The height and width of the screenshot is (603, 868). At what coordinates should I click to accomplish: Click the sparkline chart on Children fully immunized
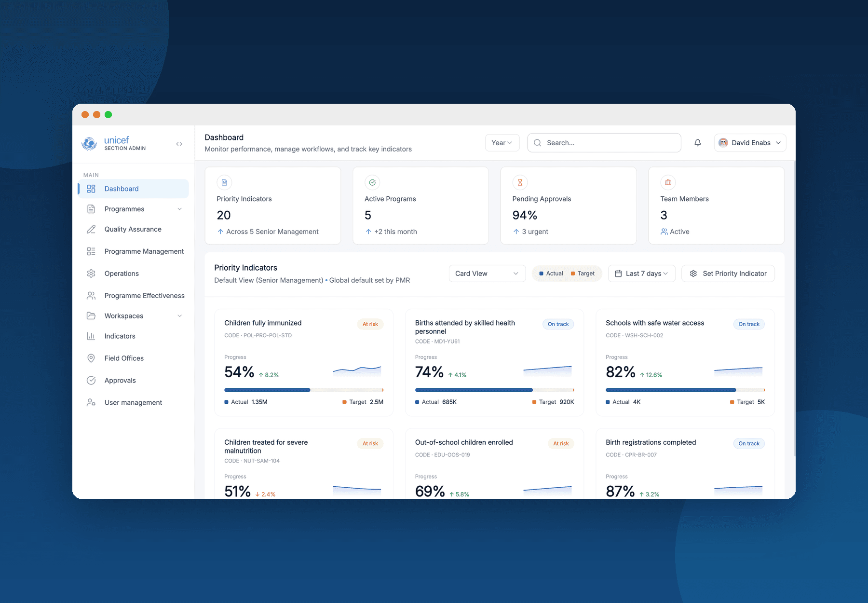click(357, 370)
